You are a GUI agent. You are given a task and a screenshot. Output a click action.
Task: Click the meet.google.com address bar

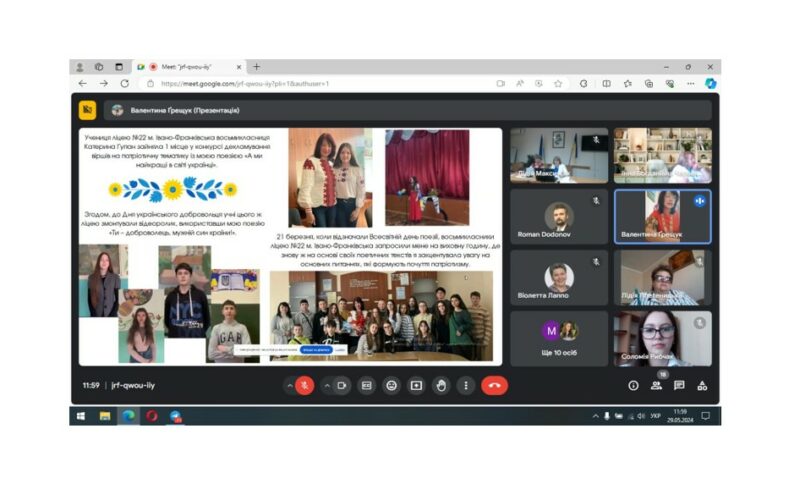[x=300, y=84]
